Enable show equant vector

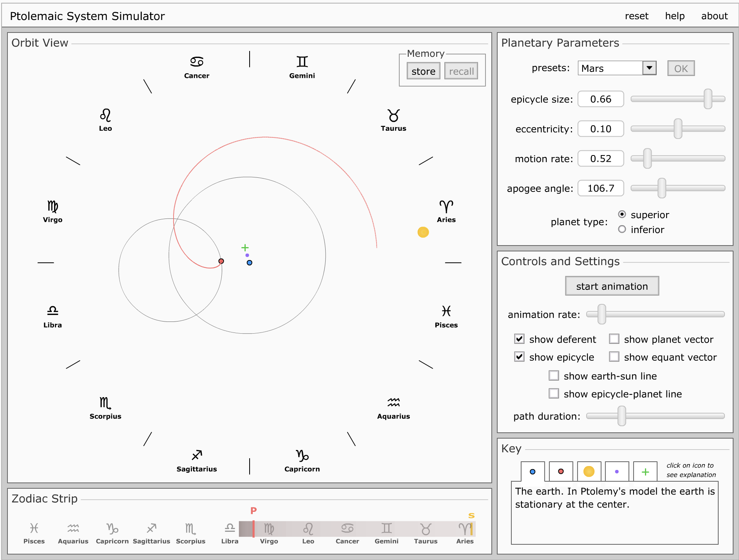coord(614,357)
